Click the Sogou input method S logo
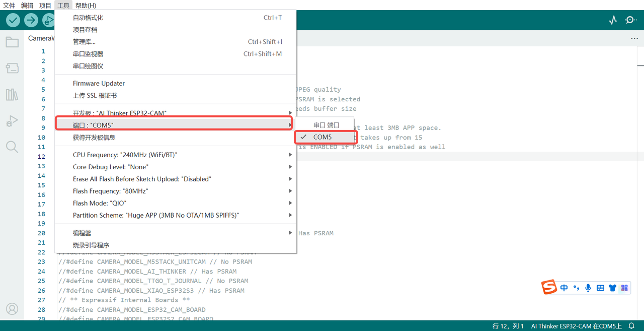Screen dimensions: 644x331 [x=549, y=287]
